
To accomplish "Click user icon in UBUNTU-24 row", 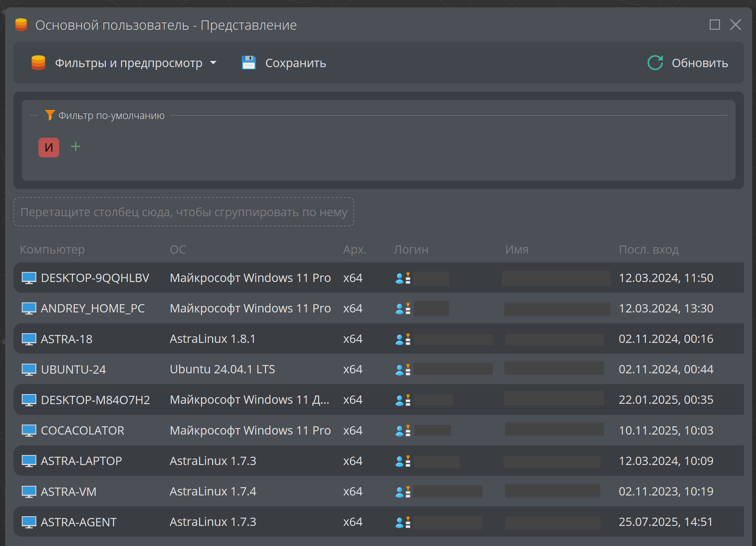I will tap(403, 370).
